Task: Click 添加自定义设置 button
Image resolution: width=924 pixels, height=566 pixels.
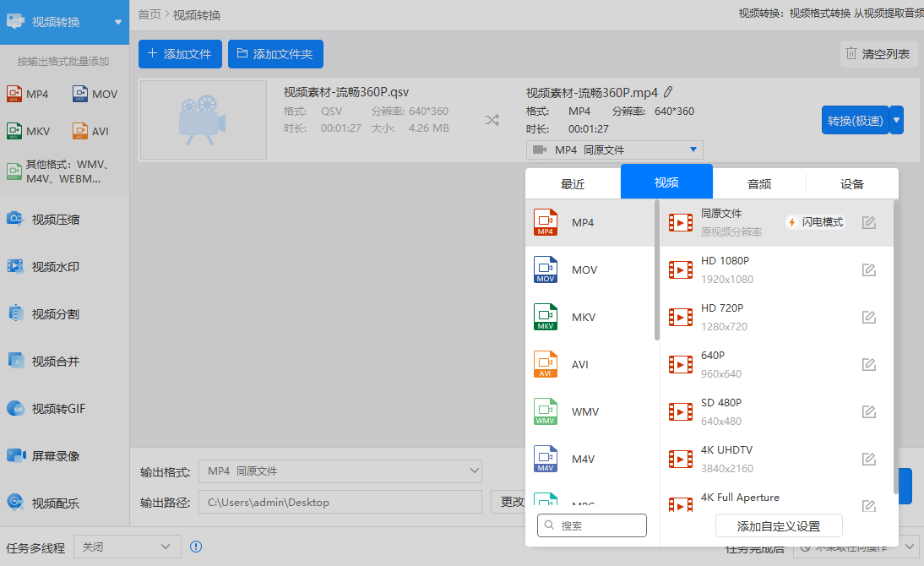Action: click(x=778, y=525)
